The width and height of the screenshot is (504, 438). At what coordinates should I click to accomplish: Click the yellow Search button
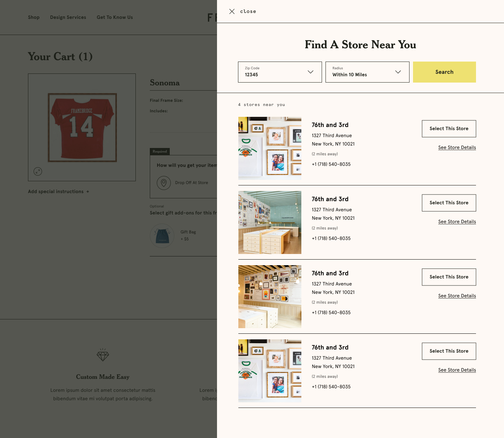tap(444, 72)
